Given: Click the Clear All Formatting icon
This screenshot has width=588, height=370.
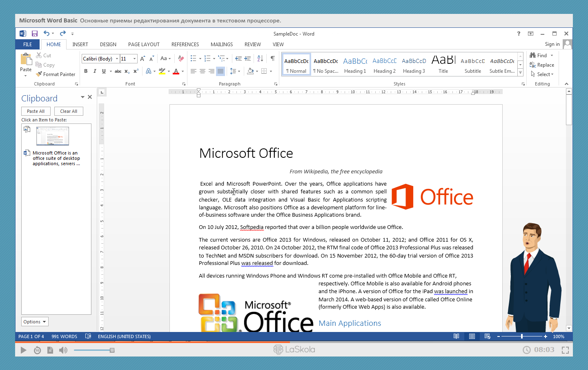Looking at the screenshot, I should [x=181, y=58].
